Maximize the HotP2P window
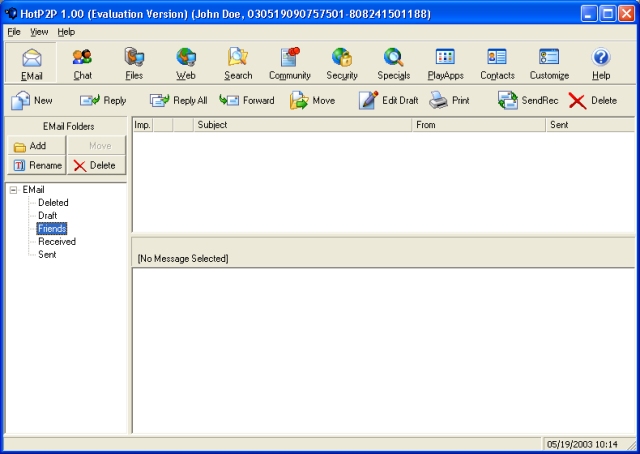Image resolution: width=640 pixels, height=454 pixels. point(607,13)
